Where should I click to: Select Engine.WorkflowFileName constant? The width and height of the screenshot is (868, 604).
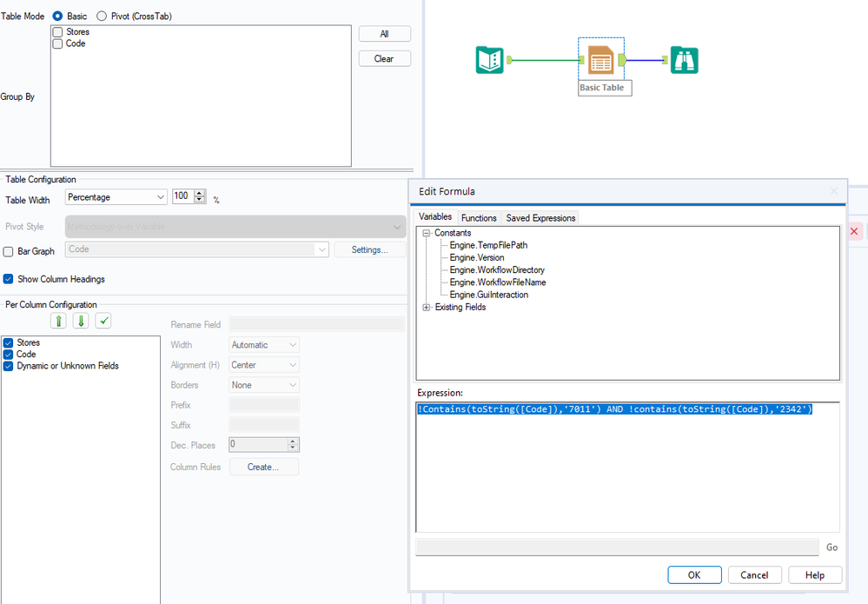pos(498,282)
